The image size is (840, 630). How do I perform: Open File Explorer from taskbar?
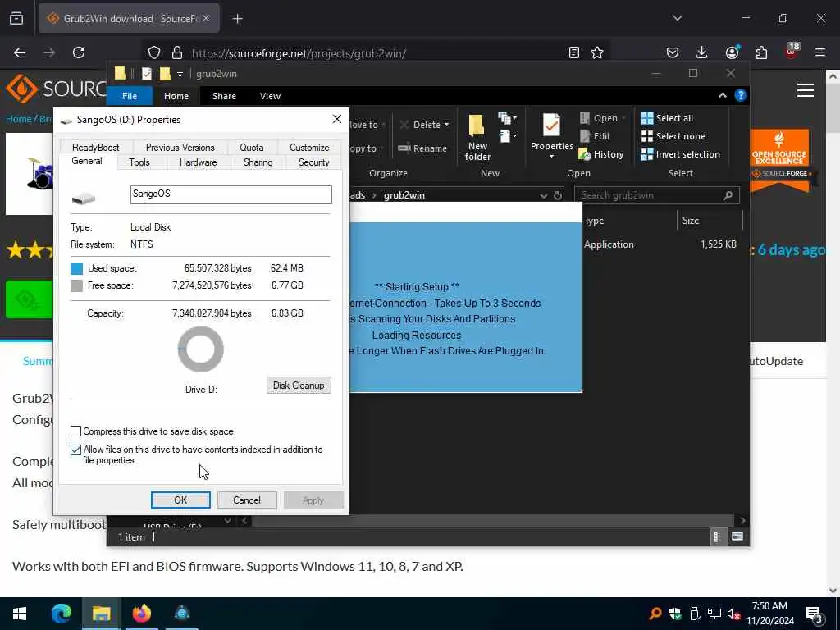pyautogui.click(x=101, y=614)
